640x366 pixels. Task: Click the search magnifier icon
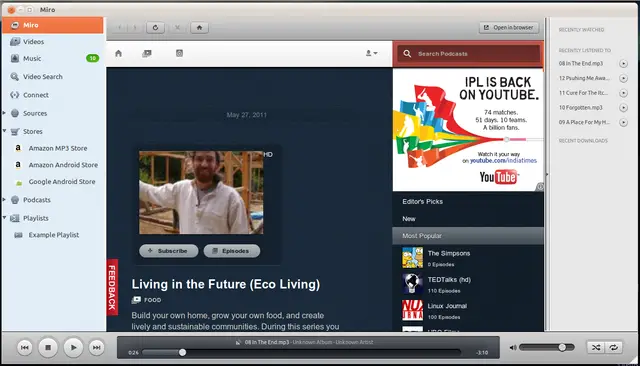click(407, 53)
